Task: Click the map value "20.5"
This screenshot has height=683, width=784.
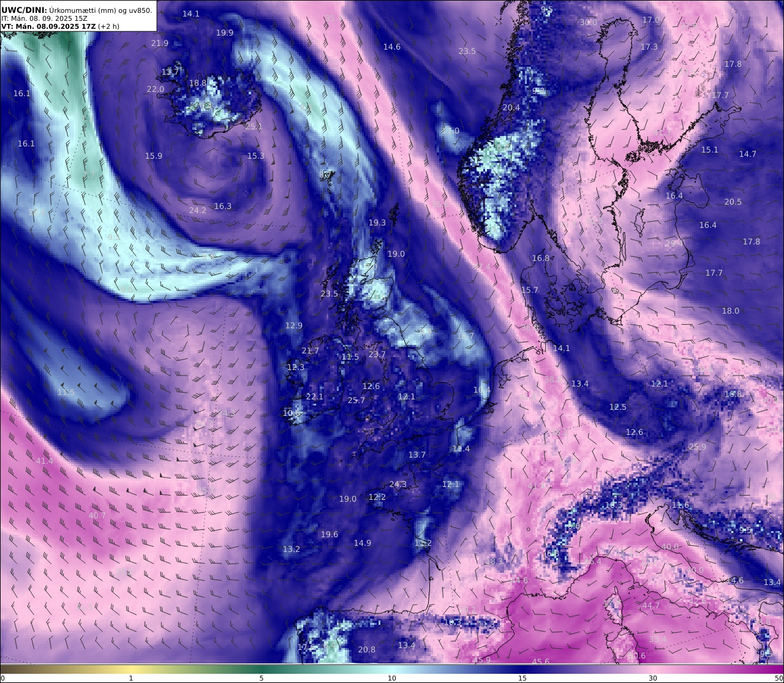Action: point(733,202)
